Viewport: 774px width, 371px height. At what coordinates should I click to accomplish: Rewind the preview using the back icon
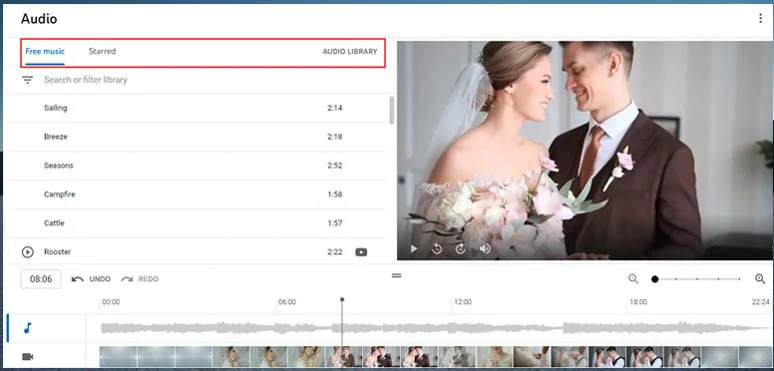coord(437,249)
